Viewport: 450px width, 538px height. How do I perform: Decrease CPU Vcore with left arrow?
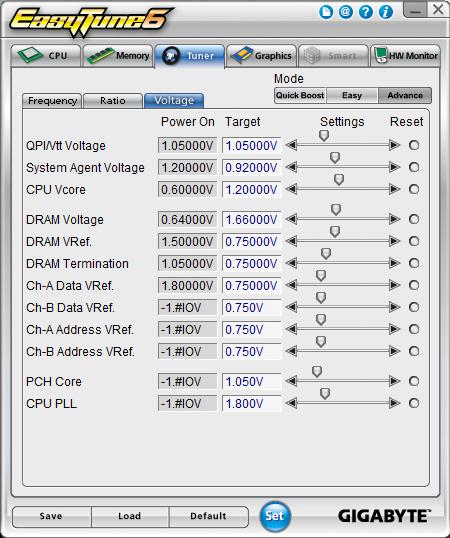[291, 189]
